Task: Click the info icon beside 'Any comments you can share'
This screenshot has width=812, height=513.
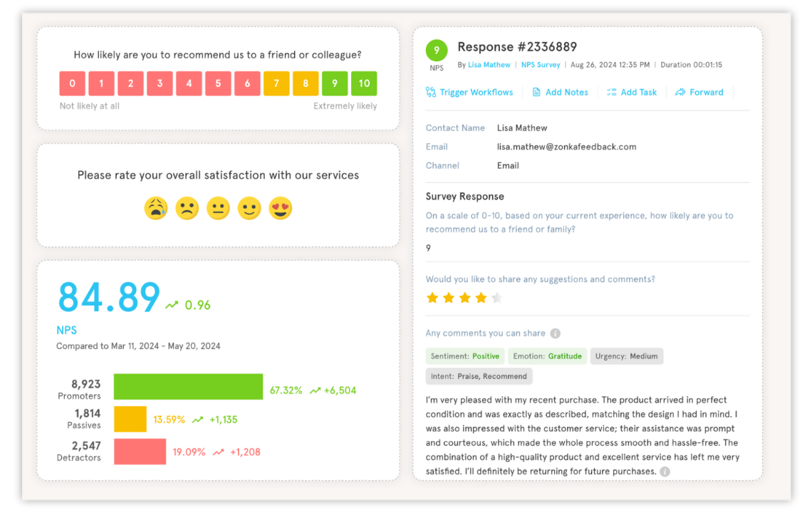Action: tap(555, 333)
